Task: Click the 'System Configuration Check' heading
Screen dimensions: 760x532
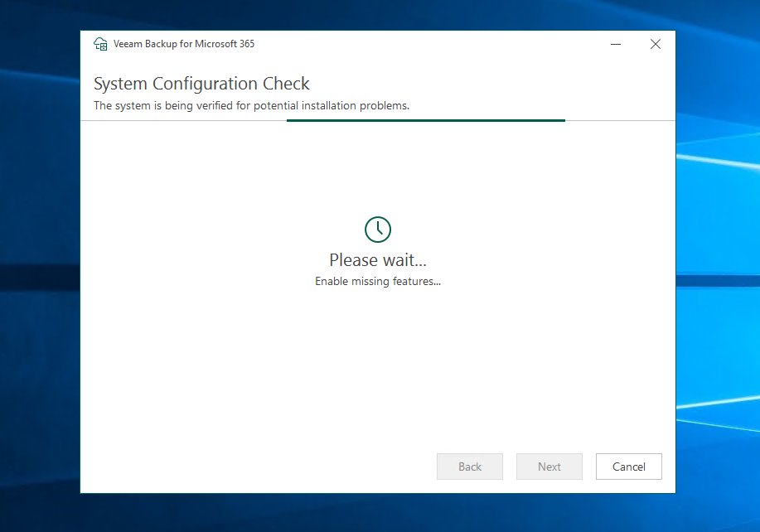Action: pyautogui.click(x=201, y=84)
